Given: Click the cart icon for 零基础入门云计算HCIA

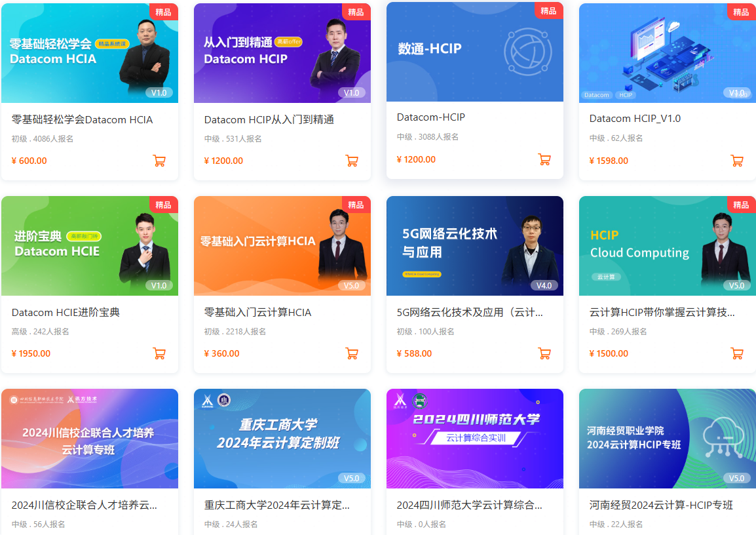Looking at the screenshot, I should pos(352,353).
